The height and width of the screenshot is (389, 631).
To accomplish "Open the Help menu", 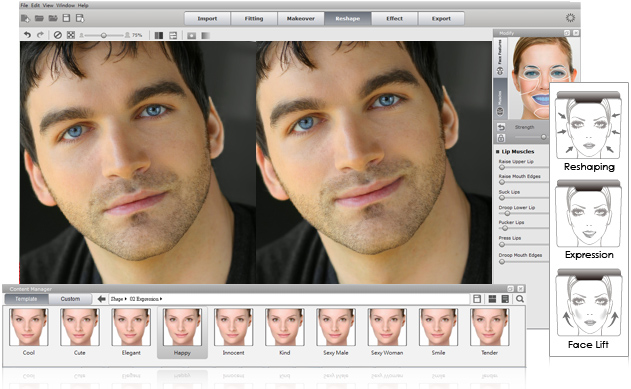I will pos(83,5).
